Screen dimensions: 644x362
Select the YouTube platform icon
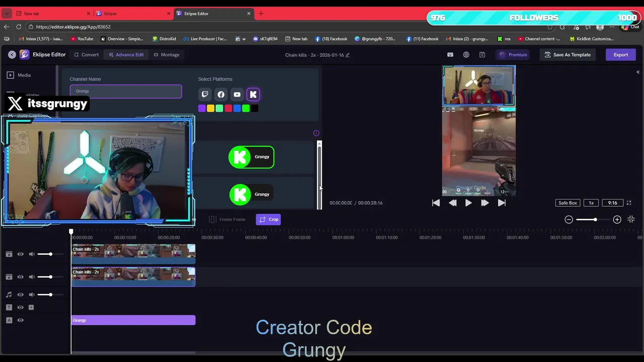(x=237, y=95)
